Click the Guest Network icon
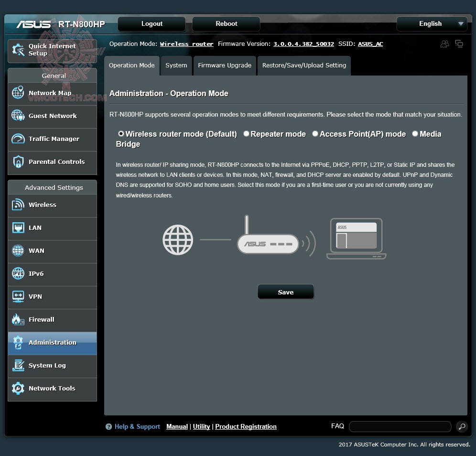 tap(18, 115)
